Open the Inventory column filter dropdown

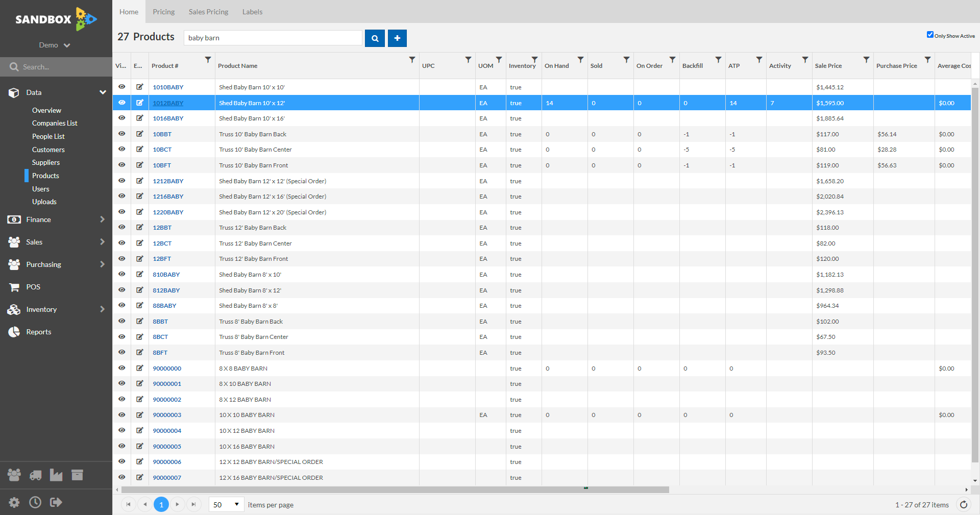[x=534, y=60]
